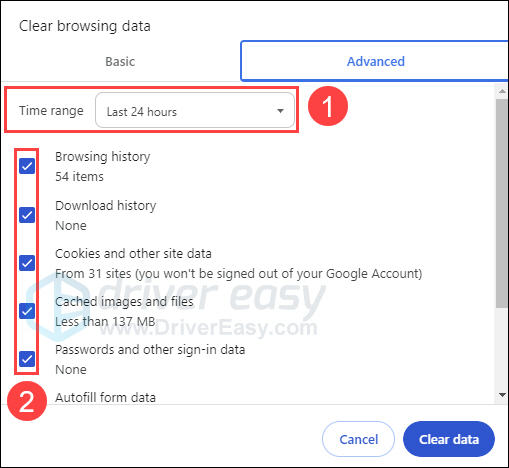This screenshot has width=509, height=468.
Task: Click the red step 1 badge
Action: pyautogui.click(x=328, y=106)
